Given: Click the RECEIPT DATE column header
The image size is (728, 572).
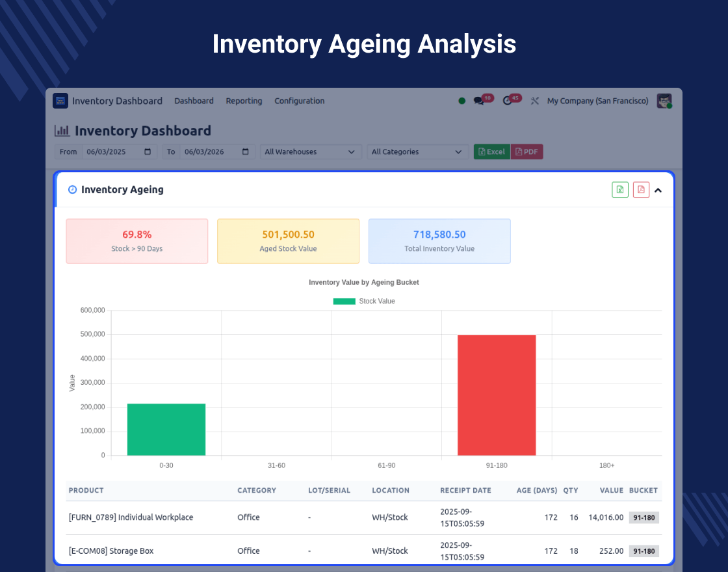Looking at the screenshot, I should click(x=465, y=490).
